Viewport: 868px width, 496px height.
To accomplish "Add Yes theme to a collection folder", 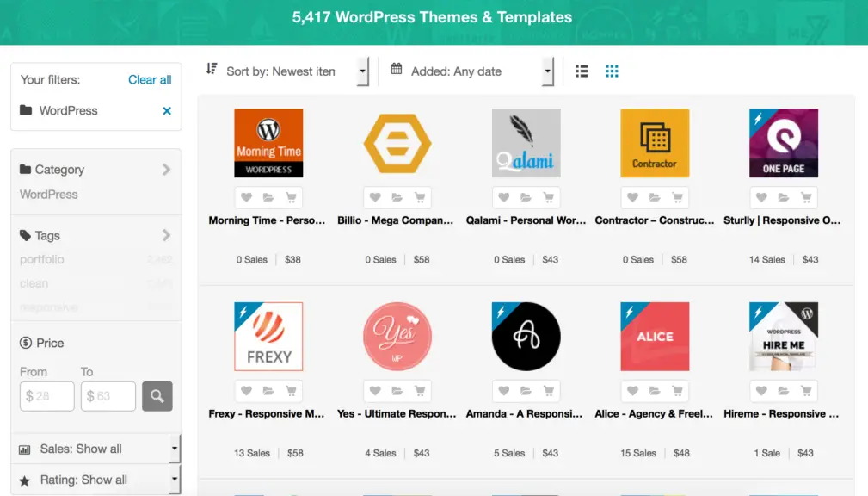I will click(x=397, y=391).
